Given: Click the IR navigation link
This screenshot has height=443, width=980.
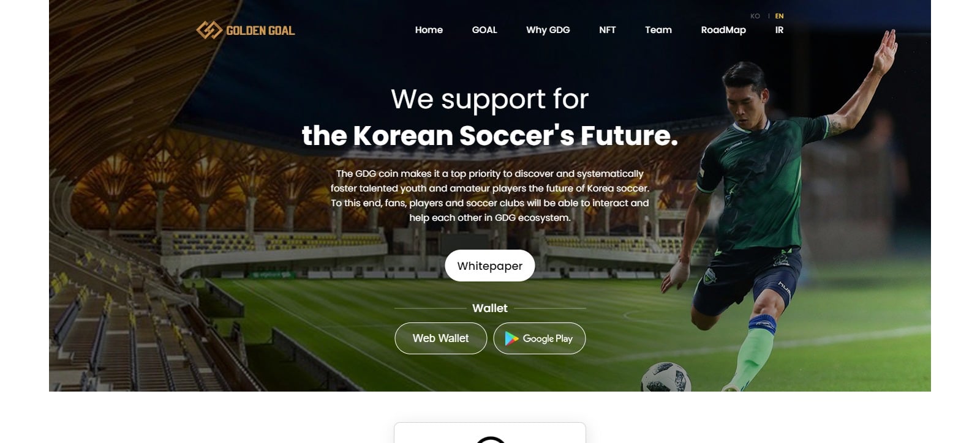Looking at the screenshot, I should pyautogui.click(x=779, y=30).
